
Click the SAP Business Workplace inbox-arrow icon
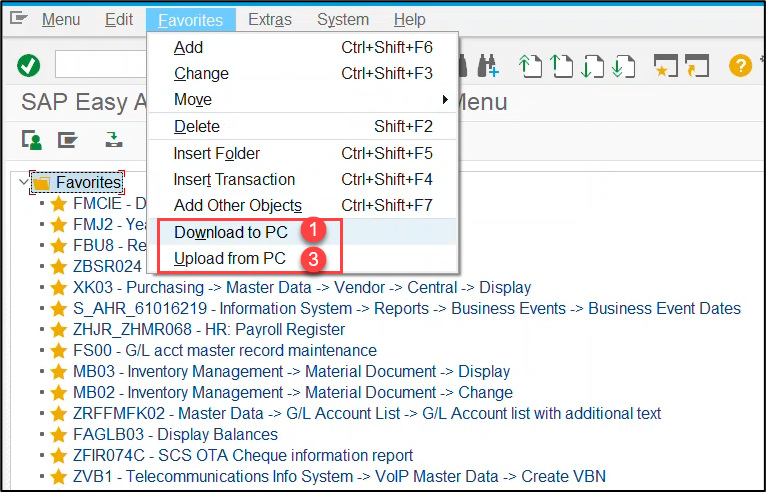pos(114,139)
